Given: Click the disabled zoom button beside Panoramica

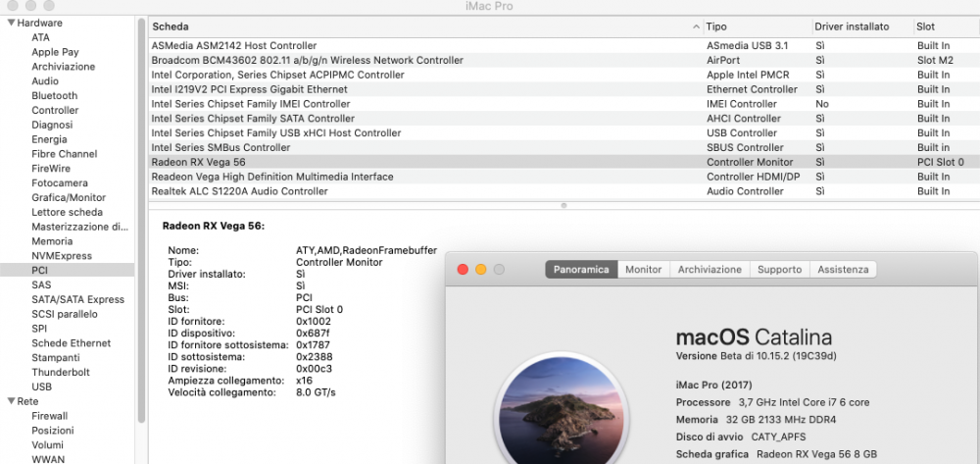Looking at the screenshot, I should [499, 270].
